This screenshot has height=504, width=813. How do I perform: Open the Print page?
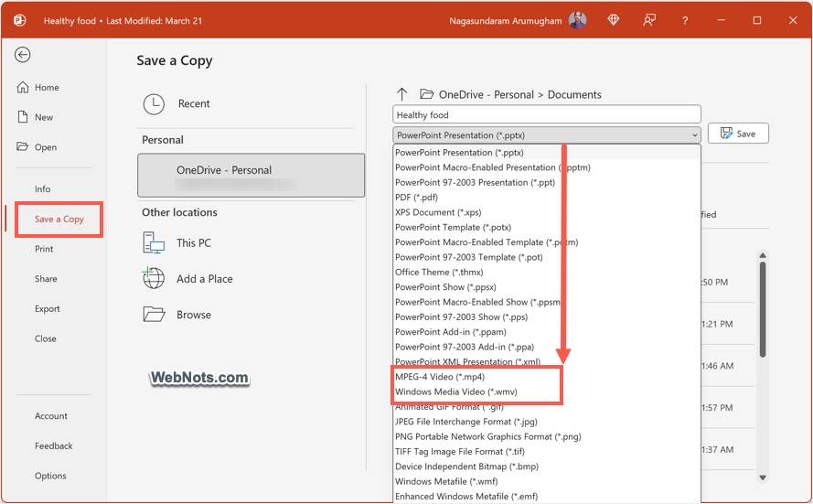[44, 249]
